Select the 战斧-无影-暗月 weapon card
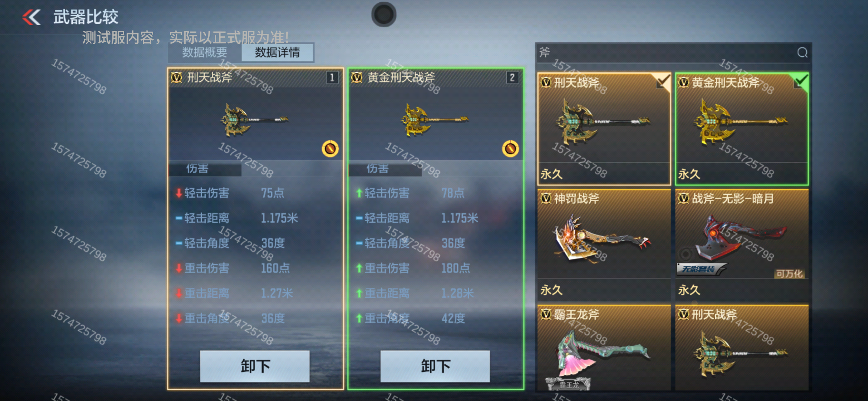This screenshot has width=868, height=401. [742, 245]
